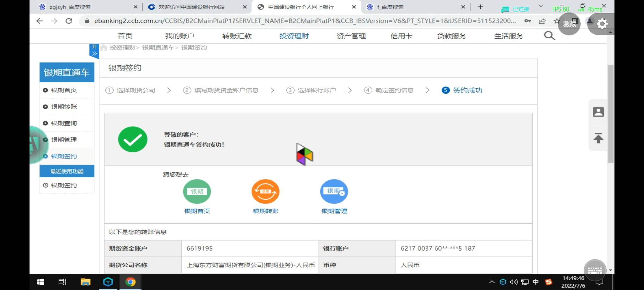Click the volume speaker tray icon
The width and height of the screenshot is (644, 290).
coord(514,282)
